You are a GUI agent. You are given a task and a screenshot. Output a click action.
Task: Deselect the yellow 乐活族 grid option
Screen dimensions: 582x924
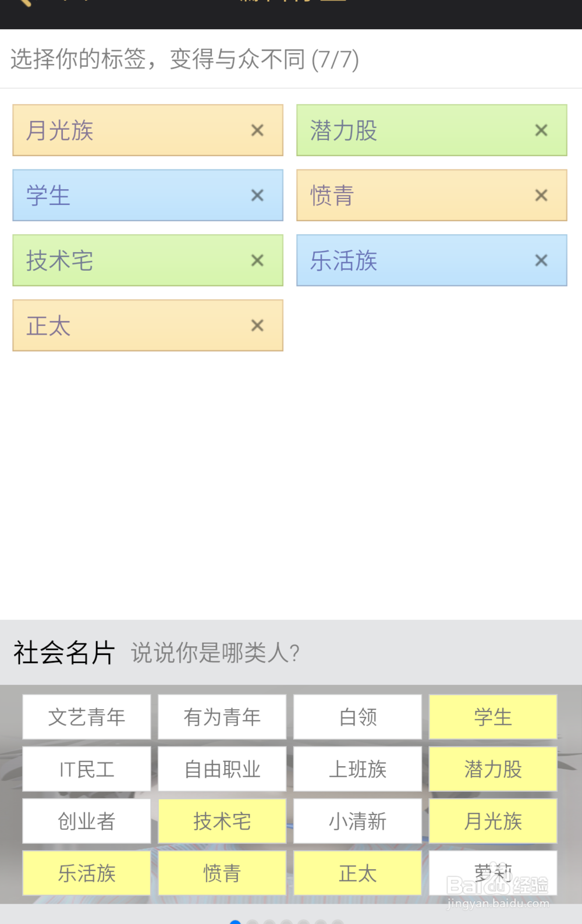(x=87, y=873)
